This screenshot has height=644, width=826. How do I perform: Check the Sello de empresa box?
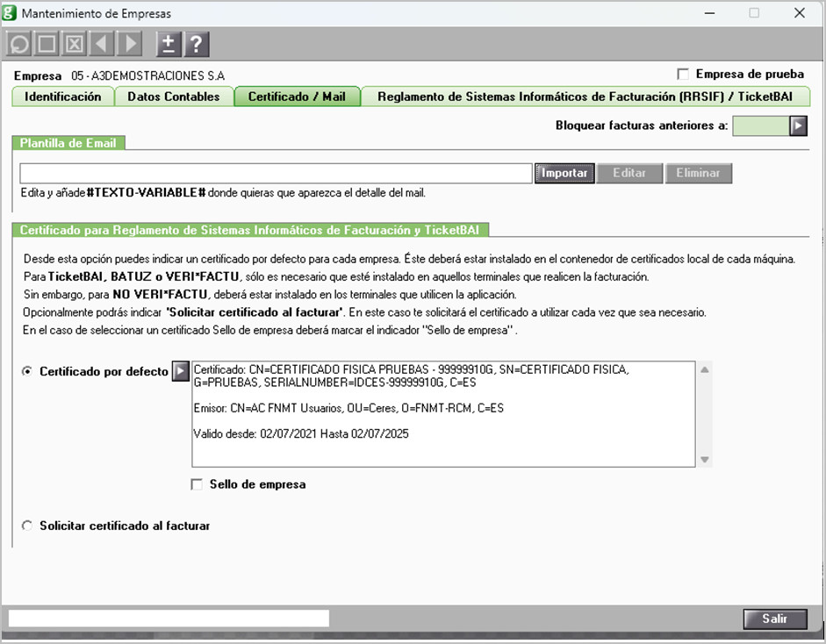tap(197, 484)
